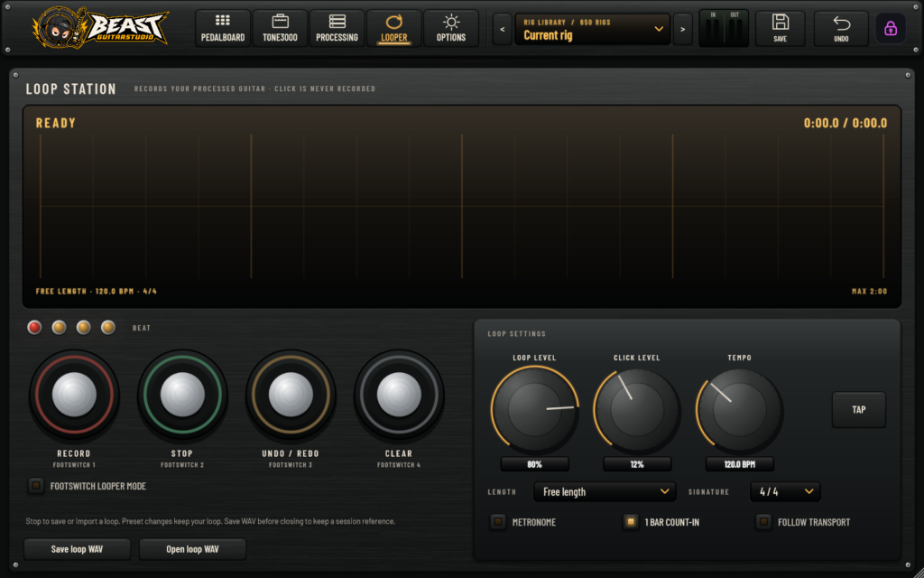924x578 pixels.
Task: Select the Looper tab
Action: coord(393,28)
